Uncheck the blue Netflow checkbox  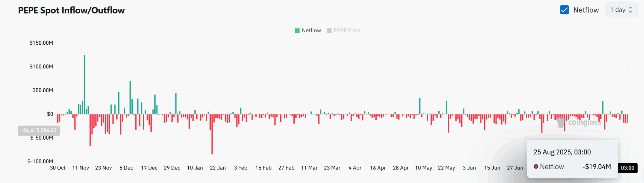tap(564, 10)
